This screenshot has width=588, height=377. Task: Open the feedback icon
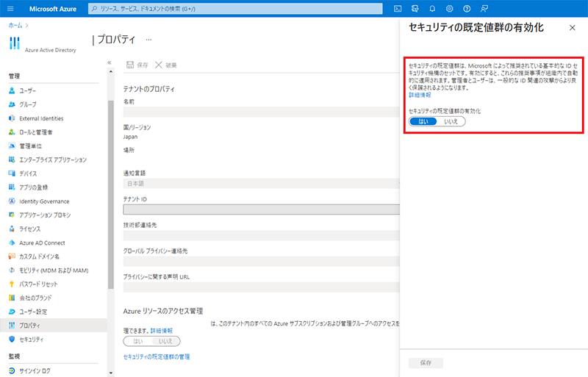[484, 9]
